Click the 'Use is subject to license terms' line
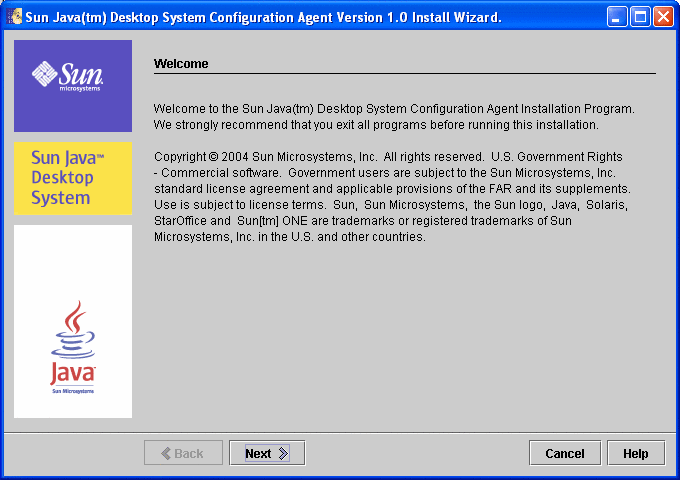The width and height of the screenshot is (680, 480). point(391,205)
